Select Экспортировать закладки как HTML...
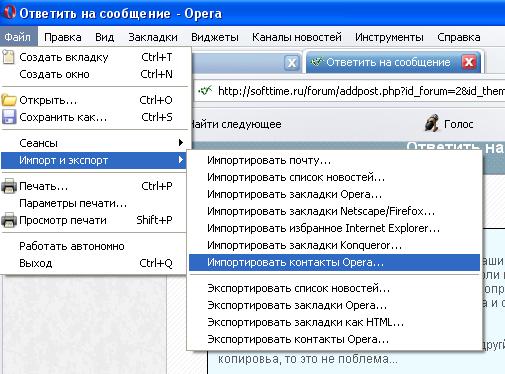This screenshot has height=374, width=505. pyautogui.click(x=334, y=322)
